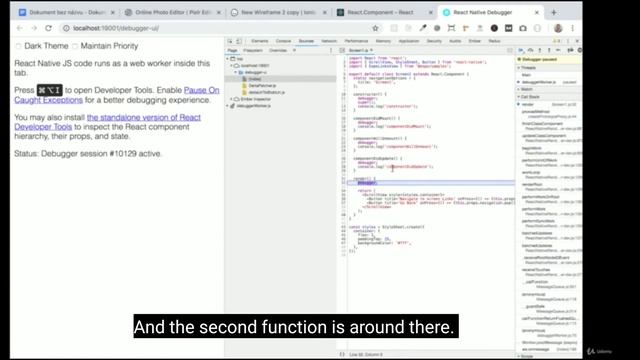Activate the inspect element picker in DevTools
Image resolution: width=640 pixels, height=360 pixels.
pyautogui.click(x=230, y=41)
